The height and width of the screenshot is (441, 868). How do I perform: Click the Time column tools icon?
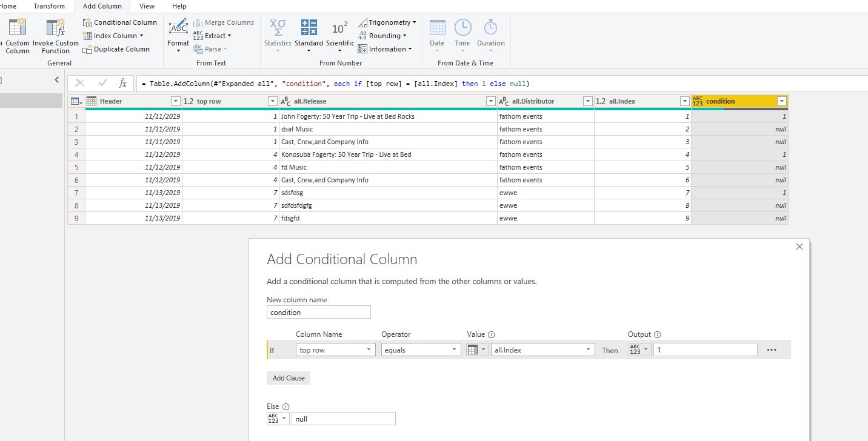462,27
